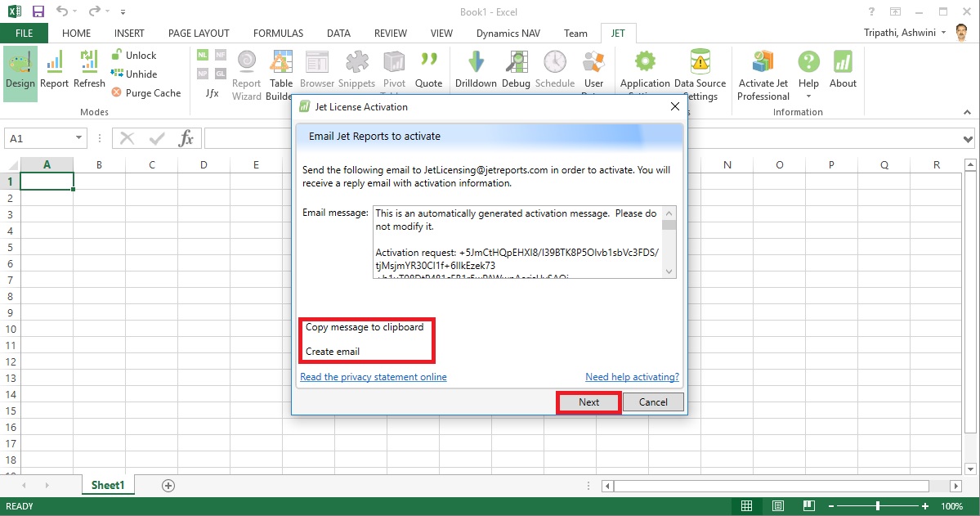Open the Drilldown tool
The image size is (980, 516).
(x=476, y=65)
